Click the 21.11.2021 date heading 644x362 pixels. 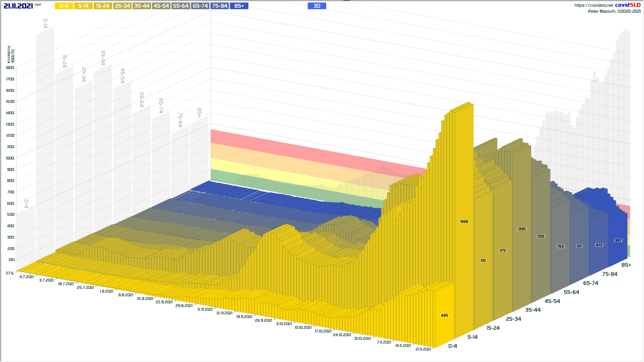pyautogui.click(x=18, y=6)
